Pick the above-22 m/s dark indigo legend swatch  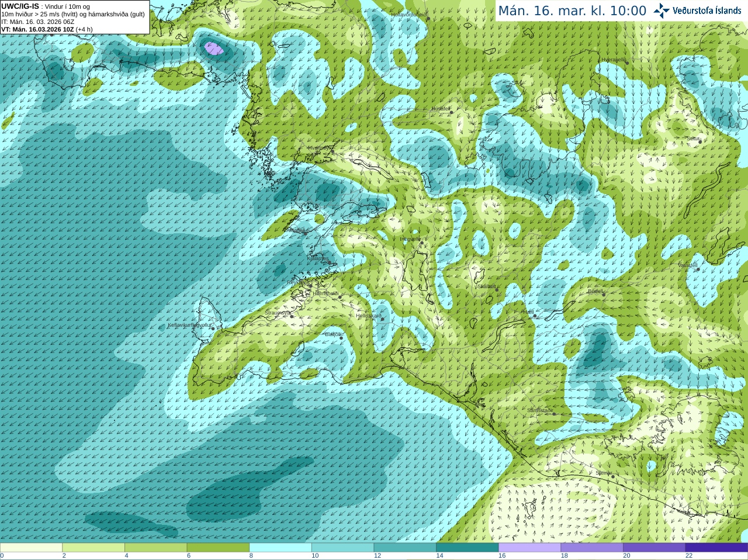(x=716, y=547)
